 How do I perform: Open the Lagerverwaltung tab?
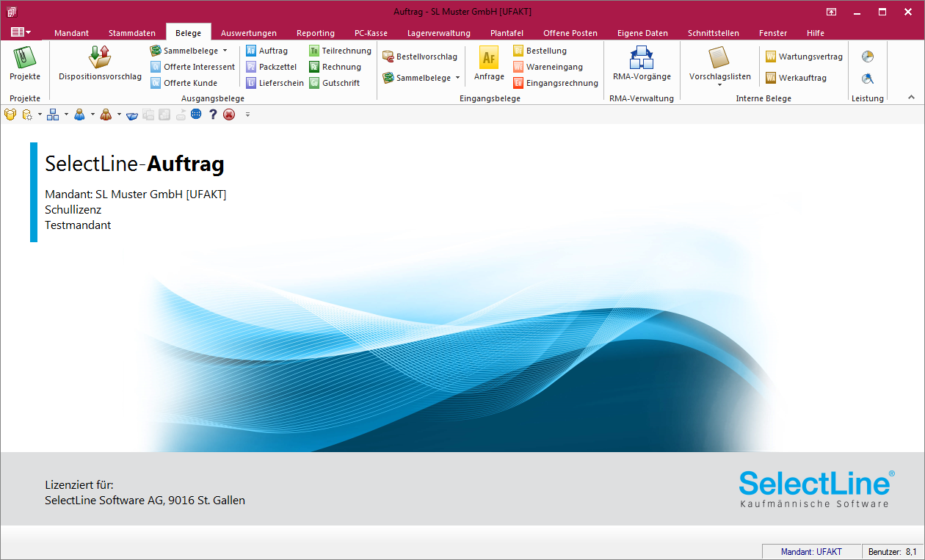(x=439, y=33)
